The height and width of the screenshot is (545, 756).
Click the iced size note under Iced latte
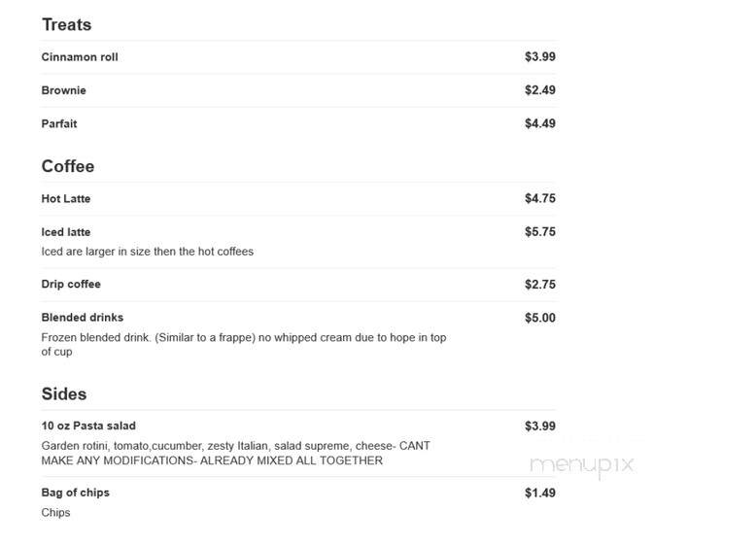pyautogui.click(x=148, y=252)
